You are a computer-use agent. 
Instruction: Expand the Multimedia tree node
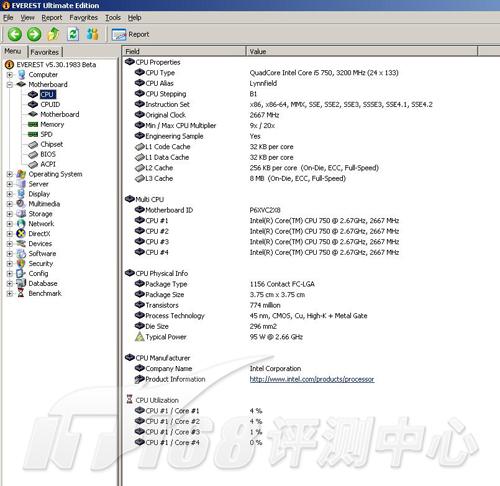[x=10, y=204]
